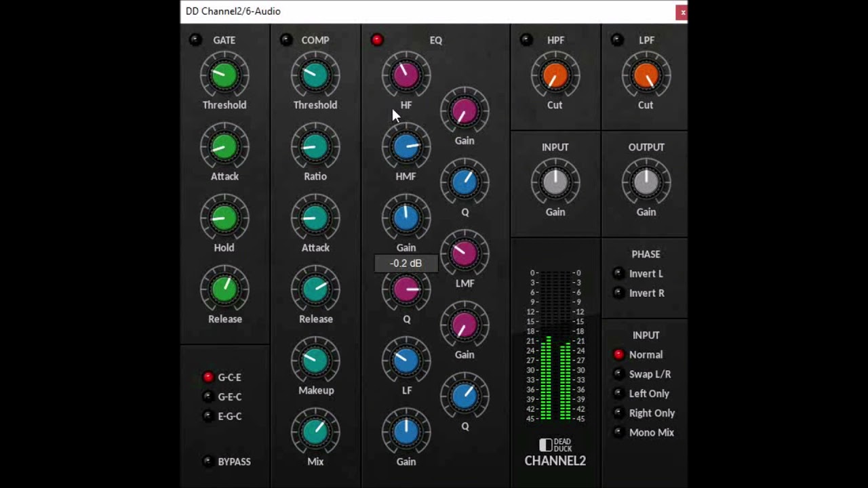Adjust the COMP Release knob
The height and width of the screenshot is (488, 868).
315,289
